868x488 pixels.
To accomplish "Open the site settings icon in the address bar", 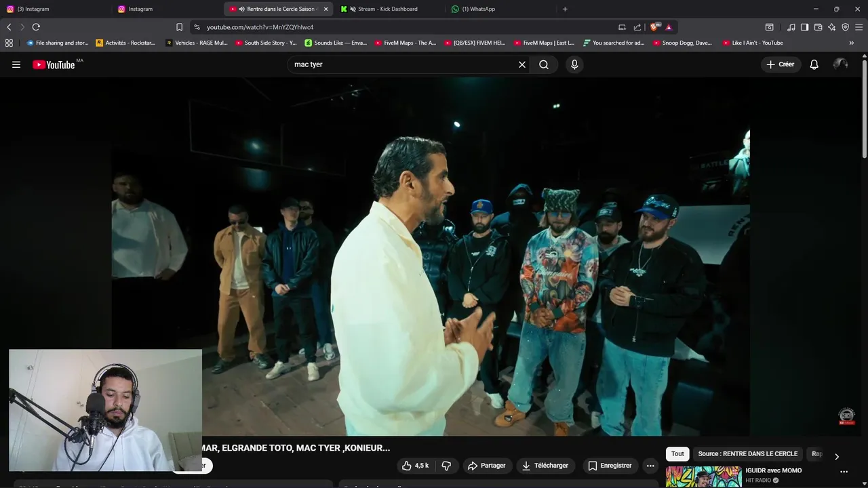I will pyautogui.click(x=197, y=27).
